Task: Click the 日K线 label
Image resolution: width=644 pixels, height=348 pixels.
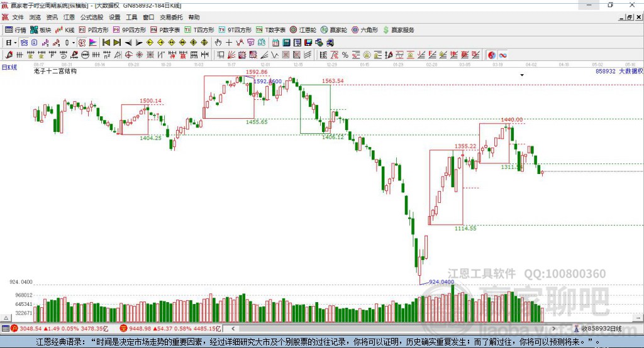Action: coord(9,67)
